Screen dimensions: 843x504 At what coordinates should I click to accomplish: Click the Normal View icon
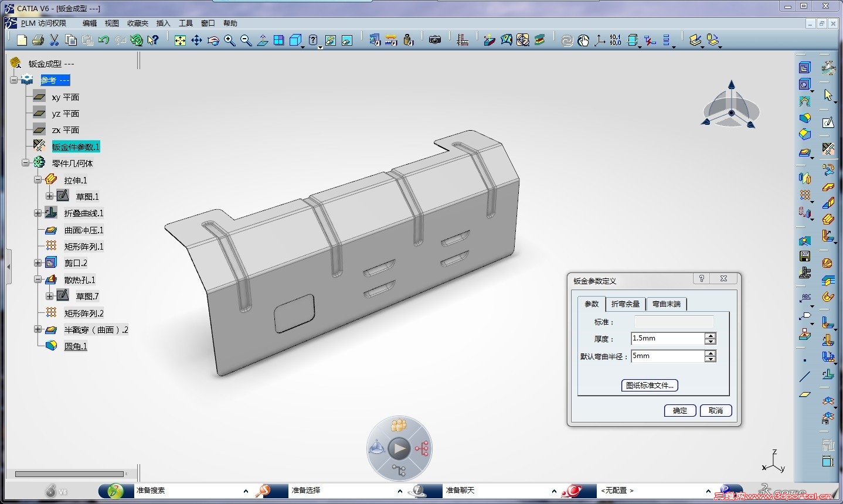[x=262, y=40]
